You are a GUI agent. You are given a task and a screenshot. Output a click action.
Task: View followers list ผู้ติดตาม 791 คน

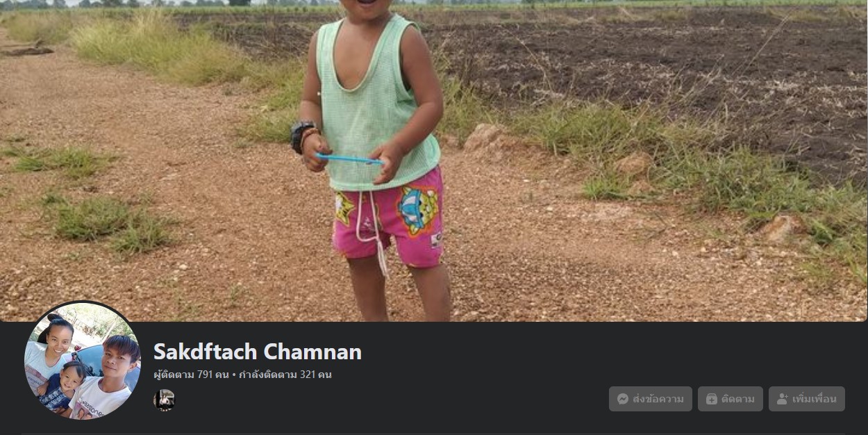tap(191, 375)
